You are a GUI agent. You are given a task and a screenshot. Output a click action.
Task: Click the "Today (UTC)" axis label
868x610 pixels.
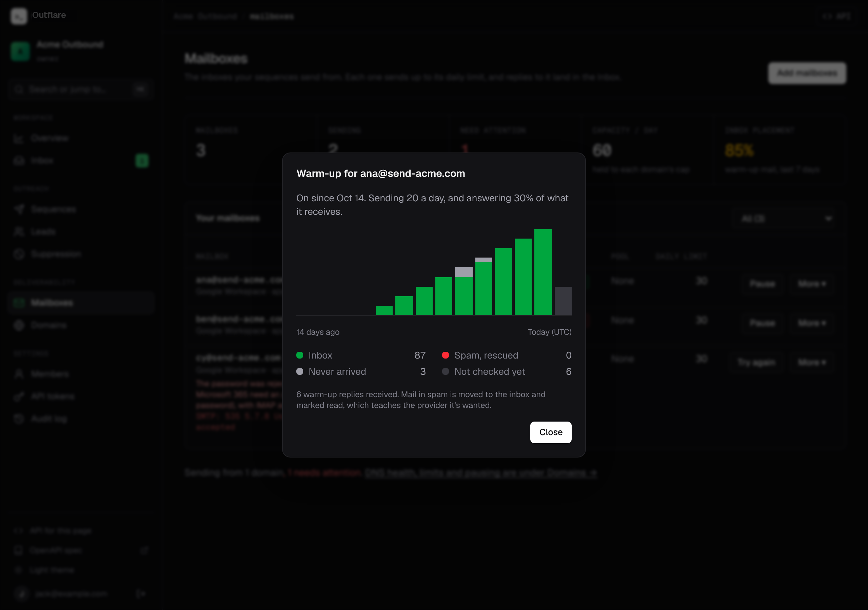549,332
